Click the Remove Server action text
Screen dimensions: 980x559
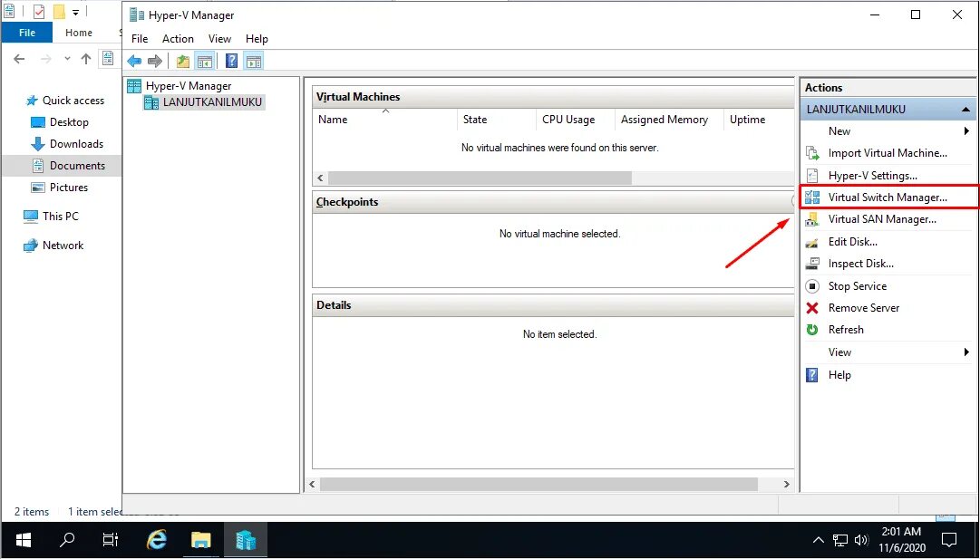pyautogui.click(x=864, y=308)
